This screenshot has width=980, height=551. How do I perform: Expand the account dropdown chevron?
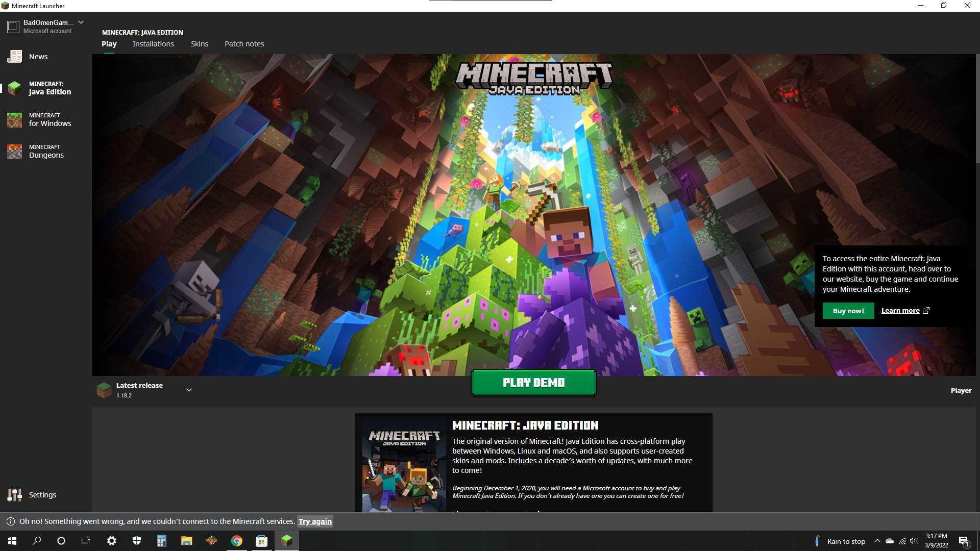(81, 22)
